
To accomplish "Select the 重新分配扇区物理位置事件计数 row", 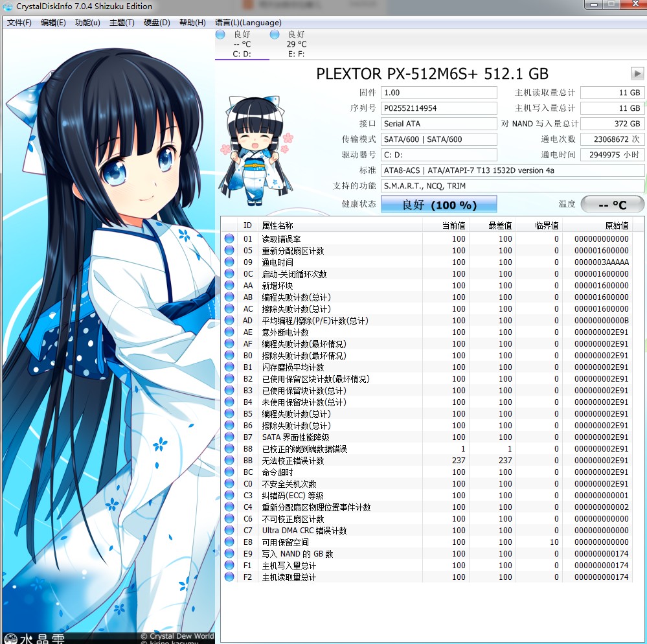I will coord(427,507).
